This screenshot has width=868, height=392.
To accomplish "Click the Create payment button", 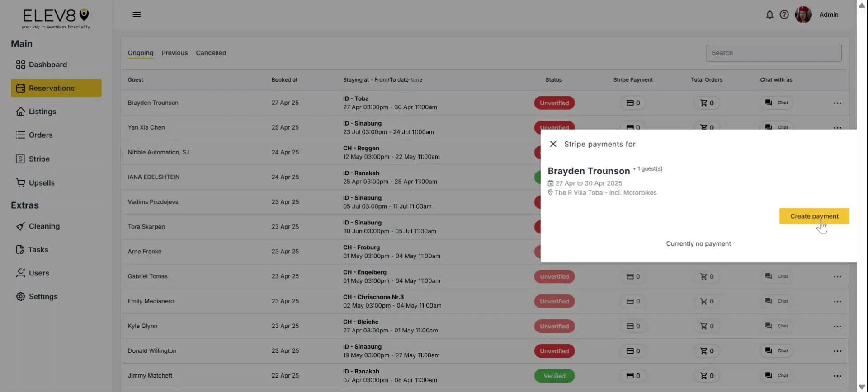I will pos(814,216).
